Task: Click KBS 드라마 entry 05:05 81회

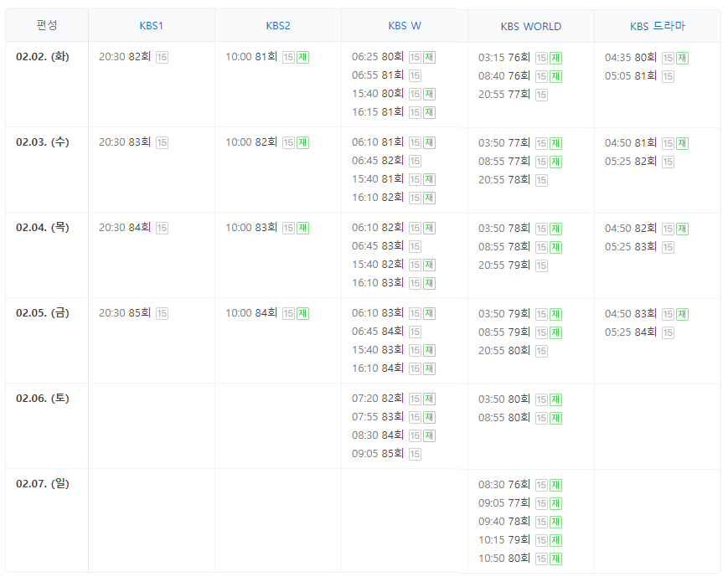Action: click(631, 75)
